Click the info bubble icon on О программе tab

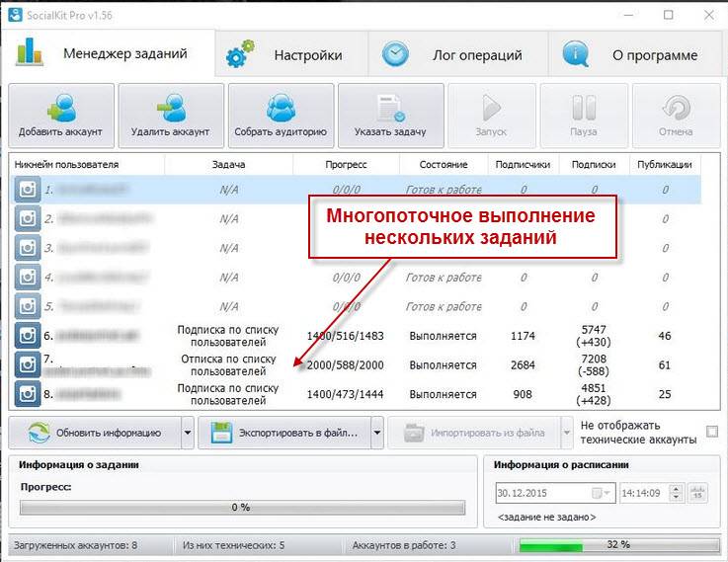pyautogui.click(x=576, y=54)
